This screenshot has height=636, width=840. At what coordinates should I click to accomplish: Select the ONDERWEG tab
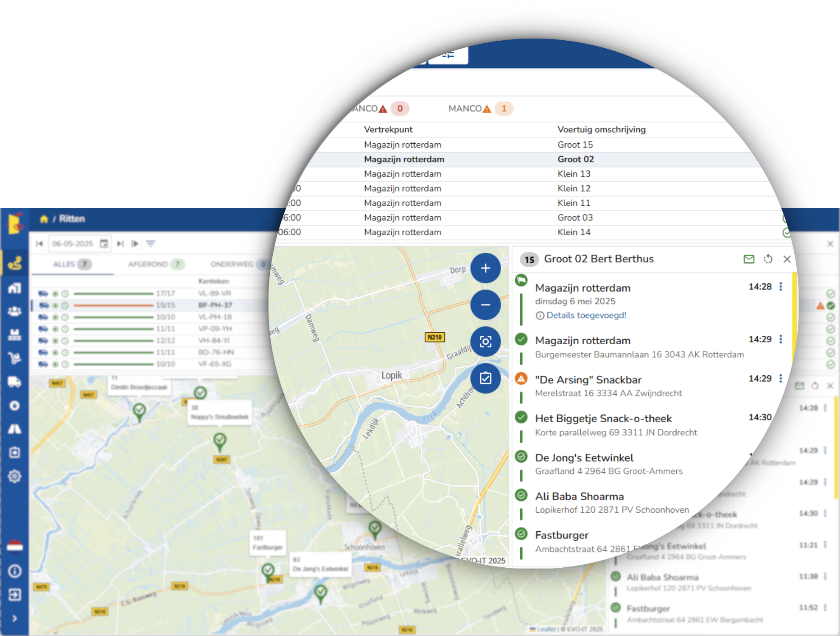(240, 264)
